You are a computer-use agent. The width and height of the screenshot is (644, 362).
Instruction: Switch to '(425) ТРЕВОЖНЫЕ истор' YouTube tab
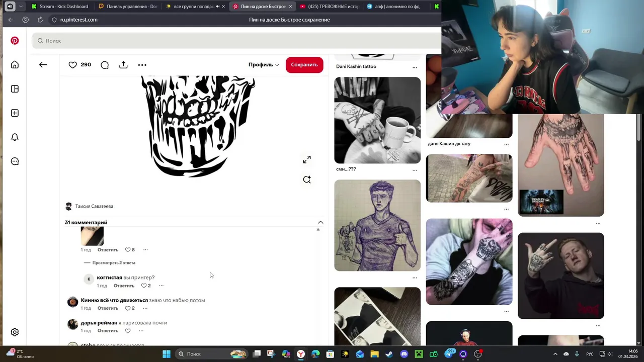click(x=329, y=7)
